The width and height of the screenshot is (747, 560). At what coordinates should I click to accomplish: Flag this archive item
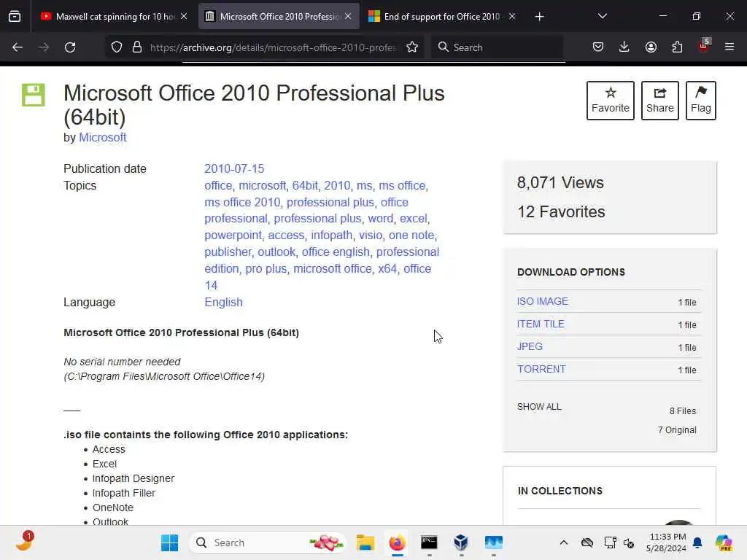point(701,101)
